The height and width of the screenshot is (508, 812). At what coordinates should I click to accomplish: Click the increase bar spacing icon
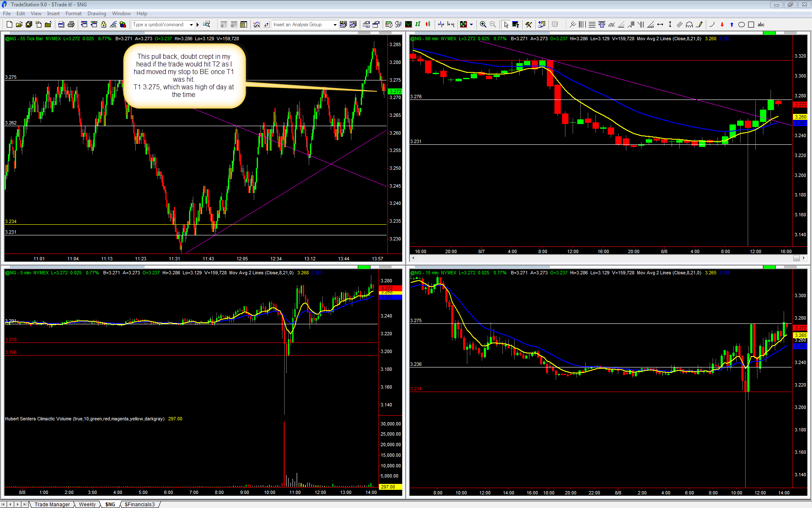[x=451, y=25]
